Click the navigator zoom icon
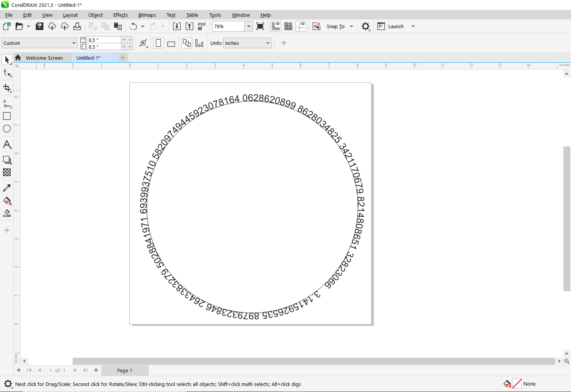The height and width of the screenshot is (392, 571). click(567, 361)
